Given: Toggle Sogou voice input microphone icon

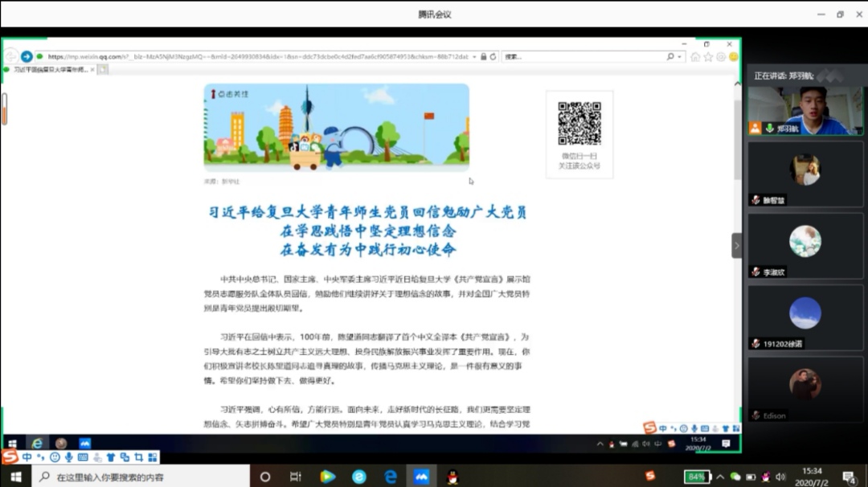Looking at the screenshot, I should [68, 457].
